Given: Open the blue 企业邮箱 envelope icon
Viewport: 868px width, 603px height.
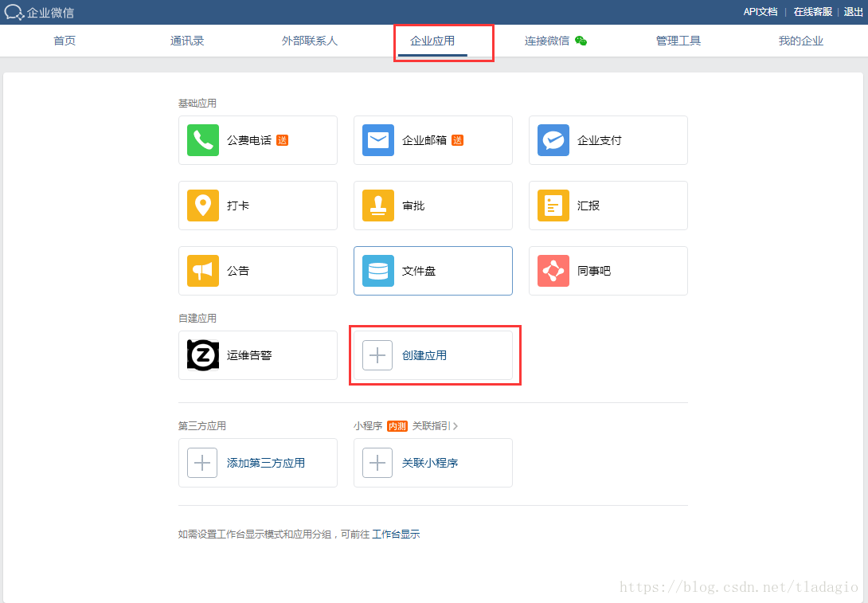Looking at the screenshot, I should pos(377,140).
